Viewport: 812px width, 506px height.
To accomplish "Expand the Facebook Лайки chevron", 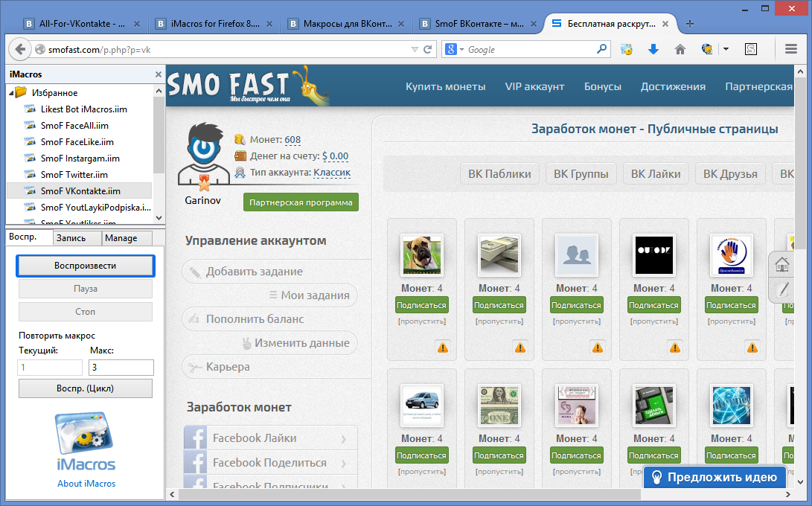I will [x=343, y=439].
